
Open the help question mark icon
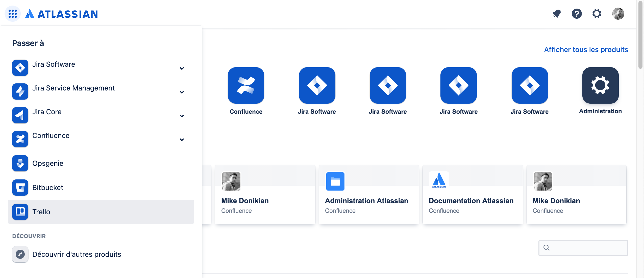(x=577, y=14)
